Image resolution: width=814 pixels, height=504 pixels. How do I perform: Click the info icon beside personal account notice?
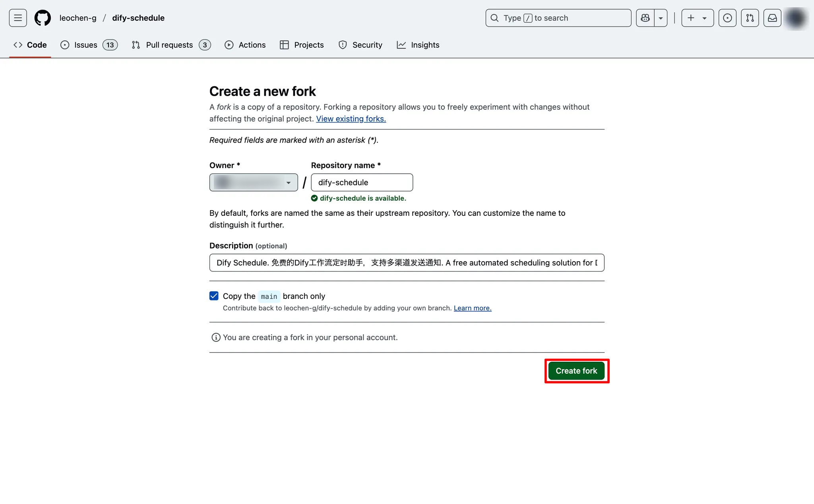215,337
